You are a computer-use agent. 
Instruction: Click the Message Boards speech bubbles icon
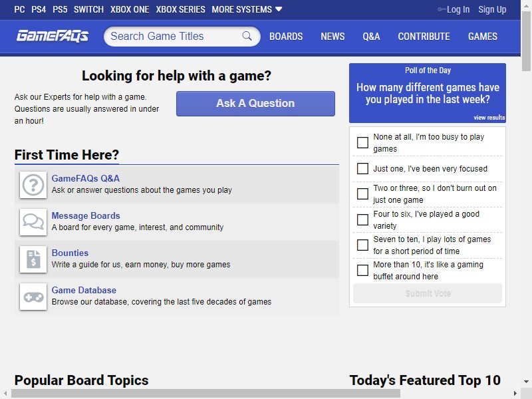click(x=33, y=222)
